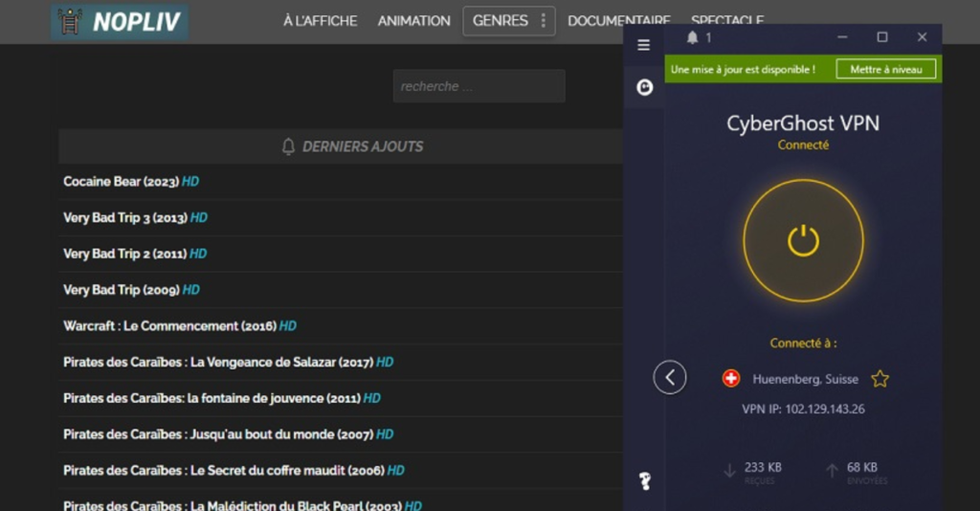Viewport: 980px width, 511px height.
Task: Open Cocaine Bear (2023) movie link
Action: pos(122,182)
